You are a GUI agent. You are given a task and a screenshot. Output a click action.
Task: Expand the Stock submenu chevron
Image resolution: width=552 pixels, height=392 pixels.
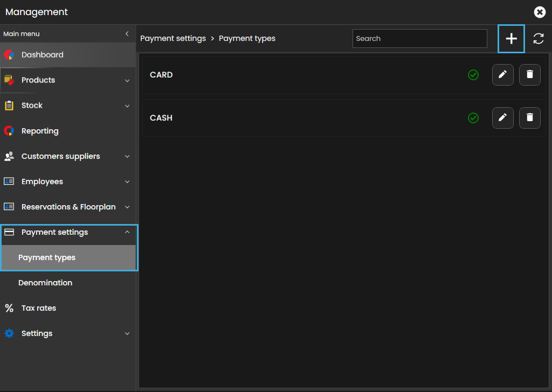(127, 106)
